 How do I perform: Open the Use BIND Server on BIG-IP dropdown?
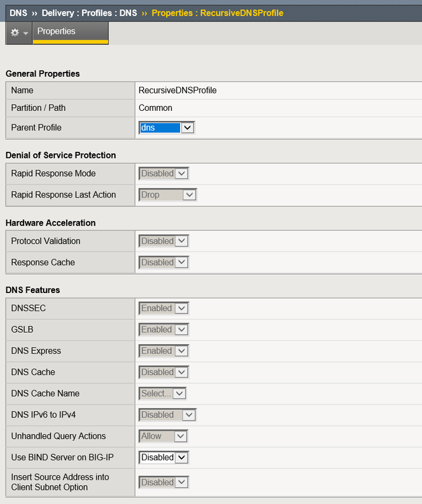(164, 458)
